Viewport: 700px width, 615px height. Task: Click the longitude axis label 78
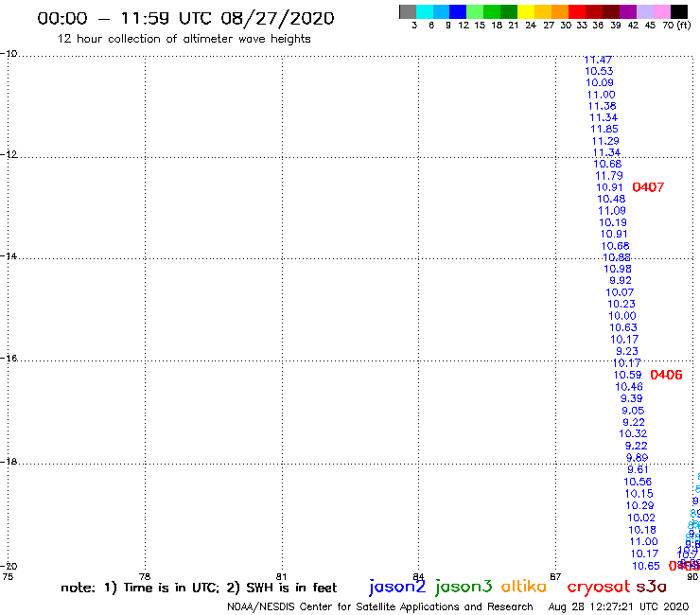tap(144, 576)
